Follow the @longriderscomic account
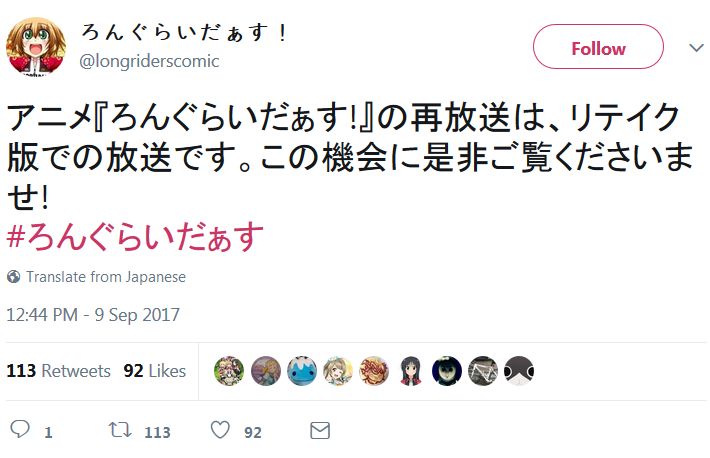Screen dimensions: 710x458 point(598,47)
